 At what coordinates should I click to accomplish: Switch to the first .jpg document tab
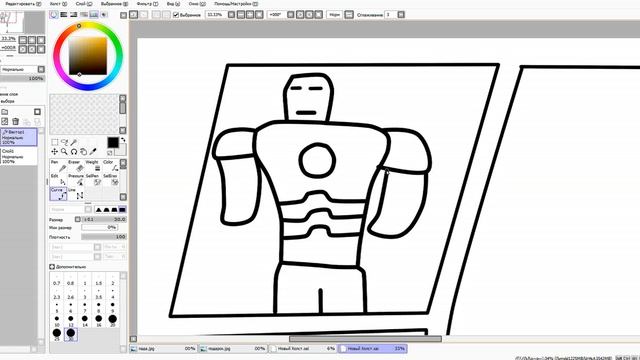pyautogui.click(x=163, y=349)
